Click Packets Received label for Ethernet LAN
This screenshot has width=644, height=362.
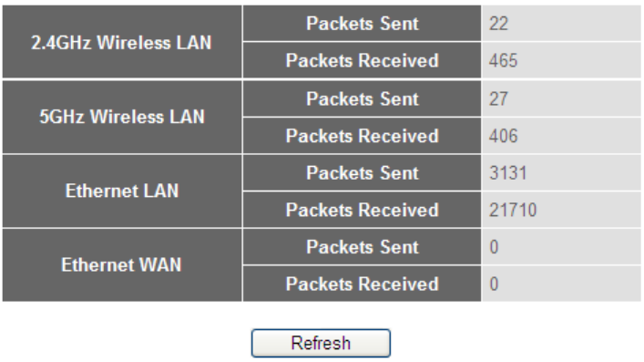(x=362, y=210)
